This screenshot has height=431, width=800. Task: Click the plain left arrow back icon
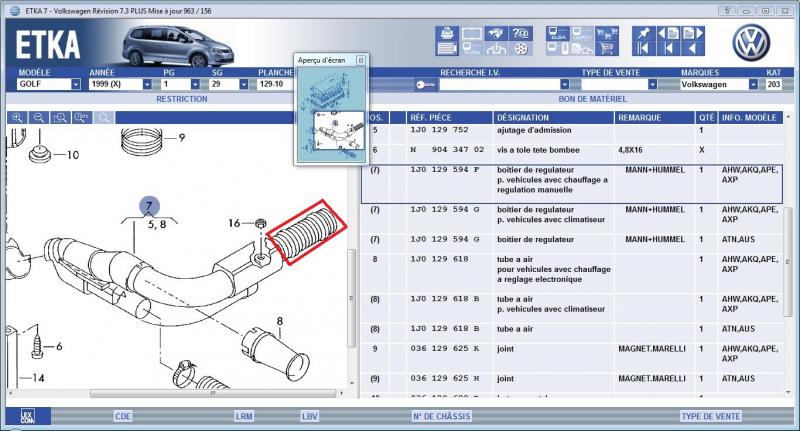click(x=692, y=48)
